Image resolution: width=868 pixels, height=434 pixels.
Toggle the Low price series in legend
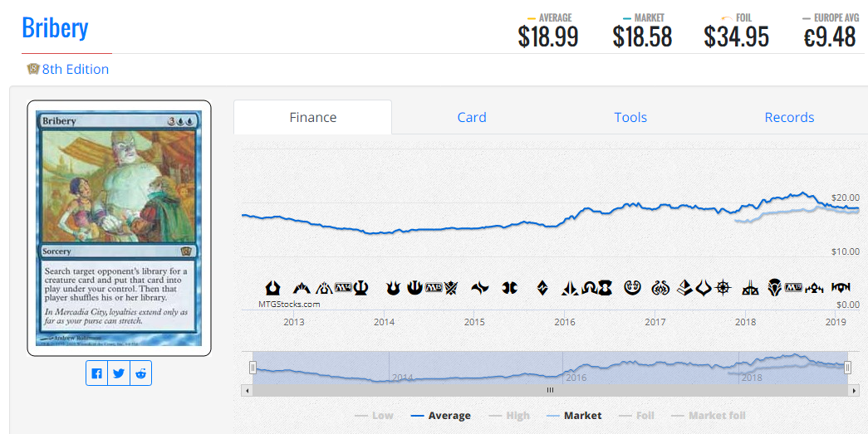pyautogui.click(x=374, y=416)
